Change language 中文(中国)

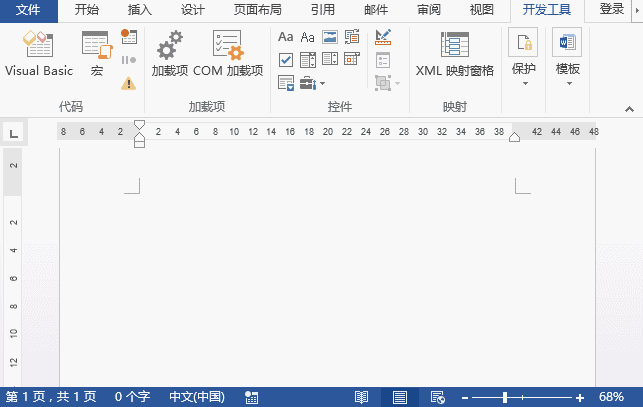click(197, 397)
